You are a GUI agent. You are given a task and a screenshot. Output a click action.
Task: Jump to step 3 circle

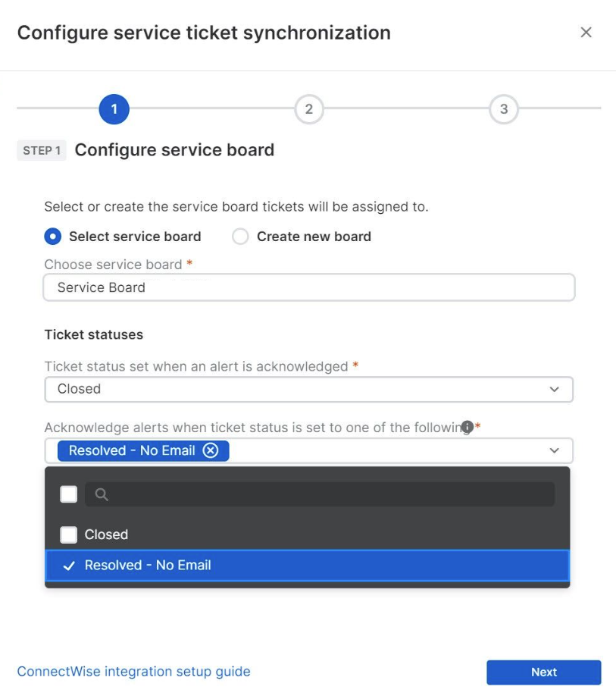point(504,109)
